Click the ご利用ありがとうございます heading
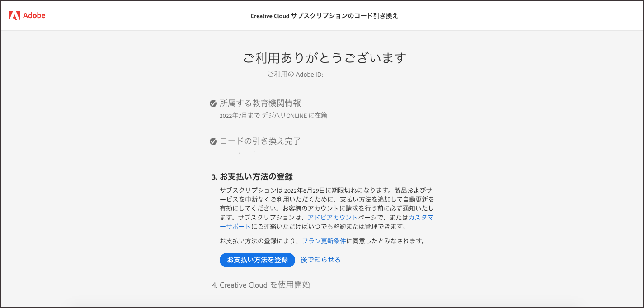This screenshot has height=308, width=644. pos(325,58)
